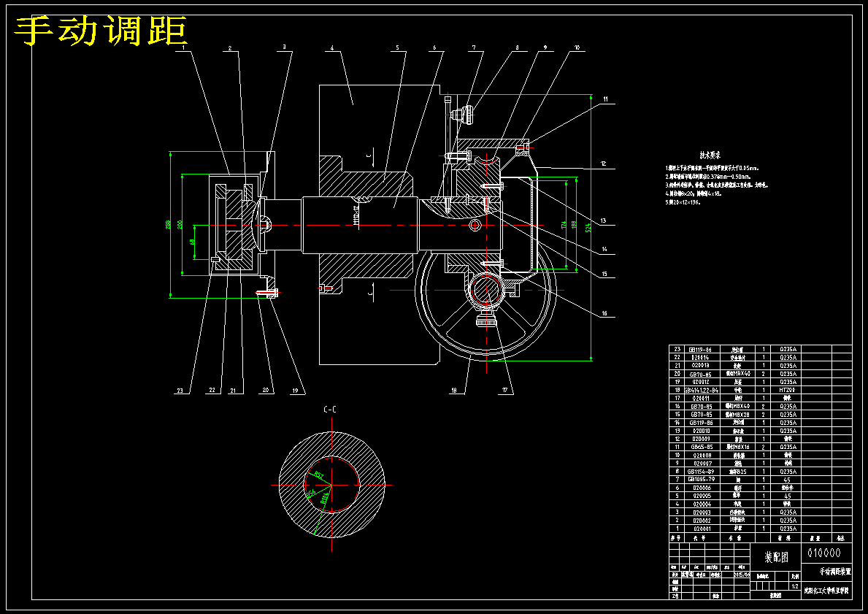868x614 pixels.
Task: Select balloon label 4 above the drawing
Action: [x=331, y=48]
